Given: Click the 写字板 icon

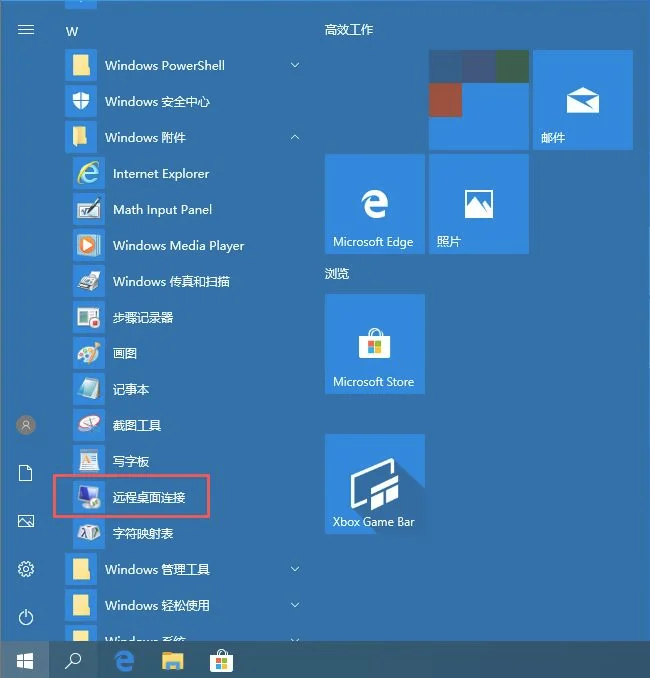Looking at the screenshot, I should (89, 461).
